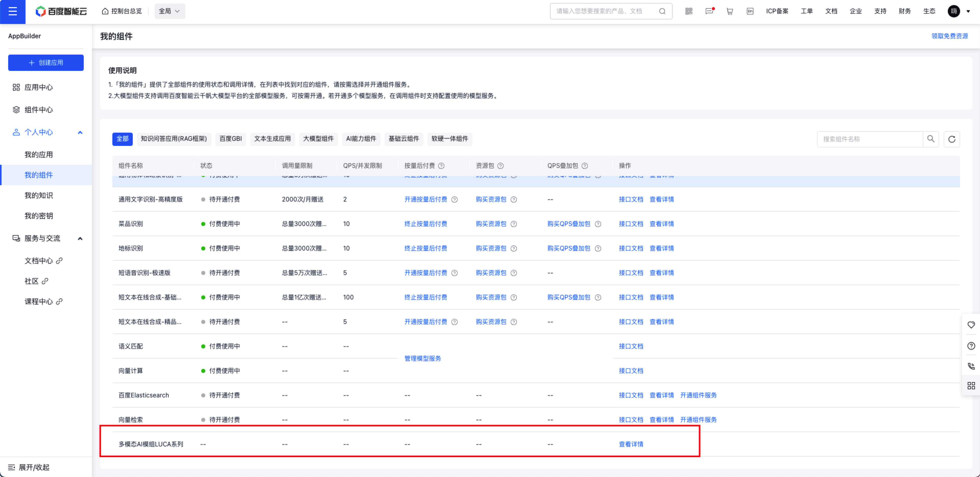Click the component search magnifier button
The image size is (980, 477).
click(931, 139)
